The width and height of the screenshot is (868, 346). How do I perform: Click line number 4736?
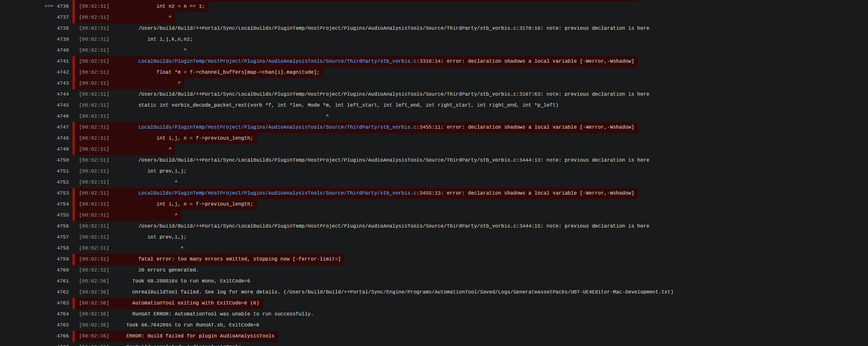(63, 6)
